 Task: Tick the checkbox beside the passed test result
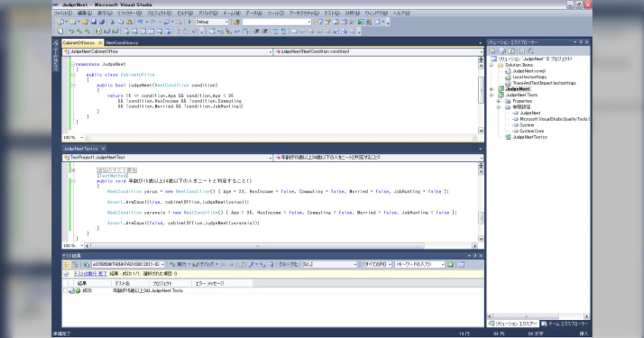(x=65, y=291)
